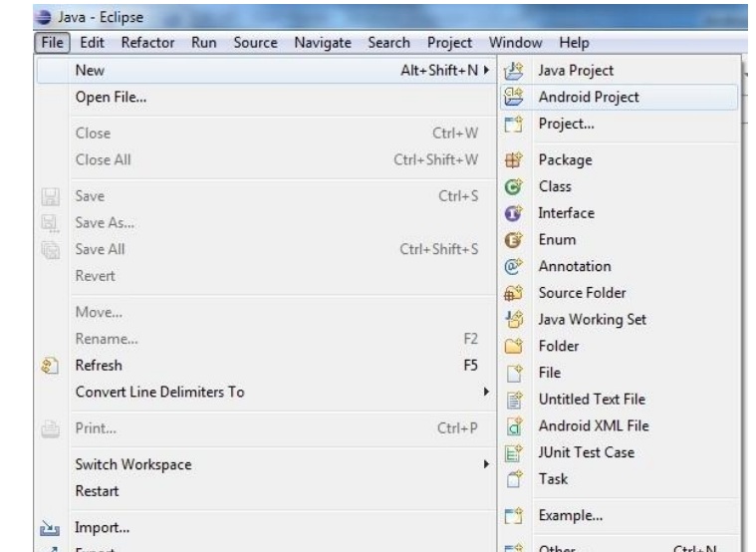Viewport: 756px width, 552px height.
Task: Click the Java Project icon in New submenu
Action: point(513,71)
